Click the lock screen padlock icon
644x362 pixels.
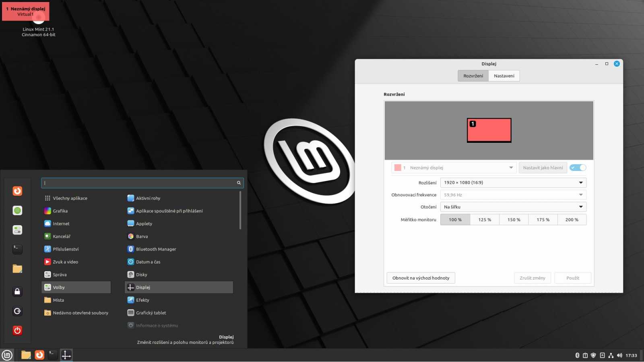(17, 292)
